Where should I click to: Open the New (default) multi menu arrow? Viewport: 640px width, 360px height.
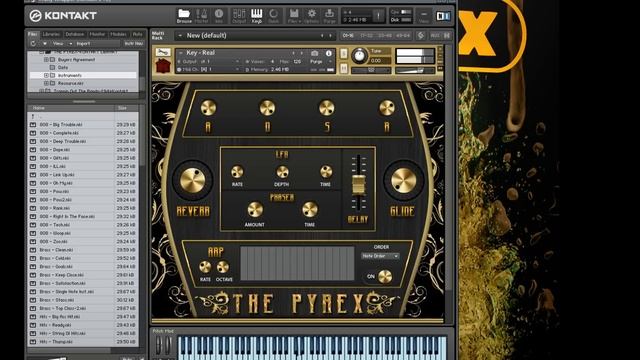(x=180, y=36)
